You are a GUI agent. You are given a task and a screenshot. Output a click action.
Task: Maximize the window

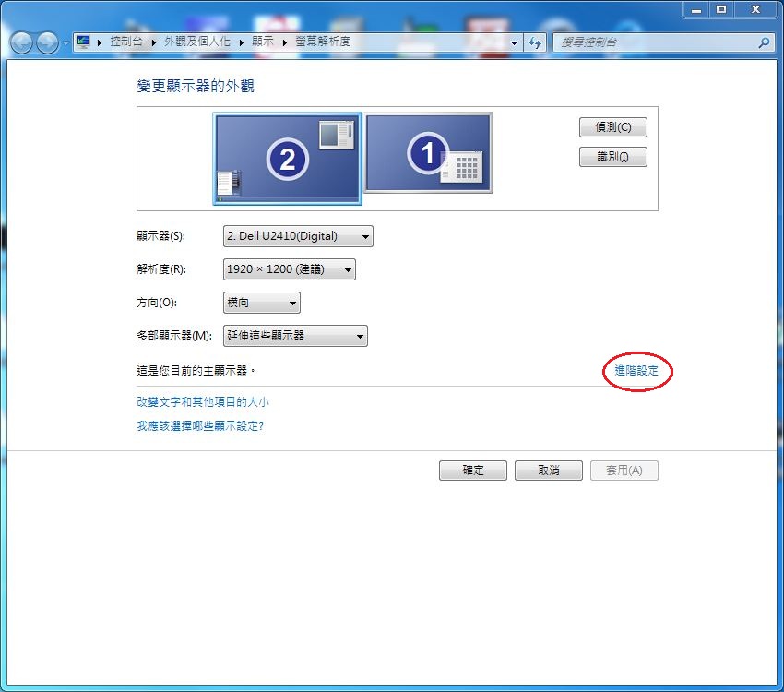tap(721, 10)
